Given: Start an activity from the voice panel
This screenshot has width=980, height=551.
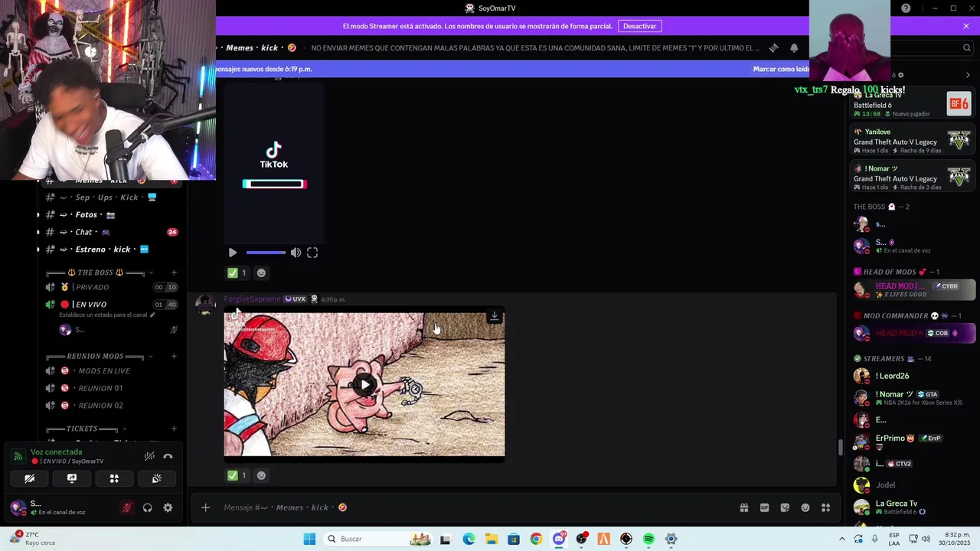Looking at the screenshot, I should (x=114, y=478).
